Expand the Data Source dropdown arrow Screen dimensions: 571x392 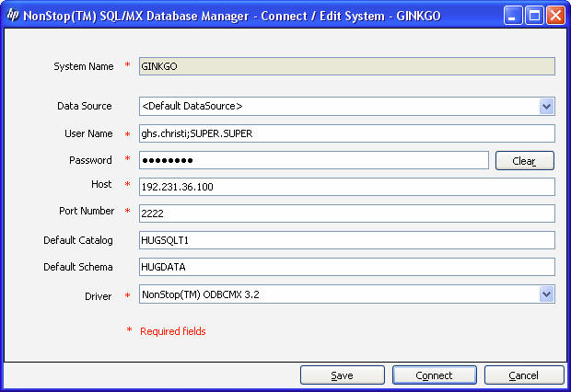point(546,106)
